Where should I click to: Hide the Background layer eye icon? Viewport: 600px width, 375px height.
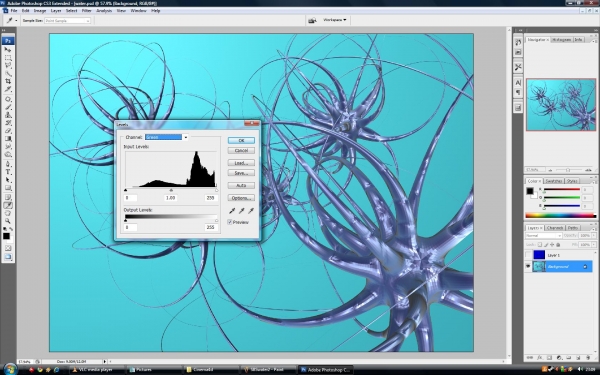tap(528, 266)
